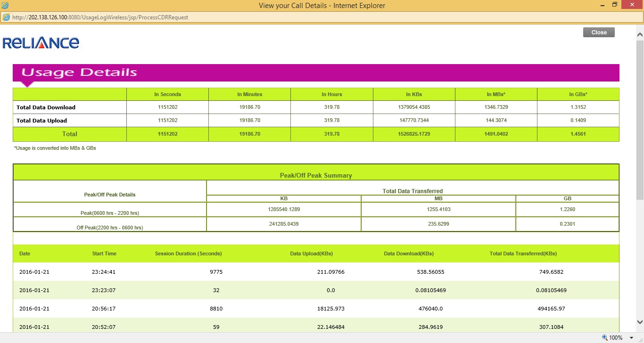Click the gray Close button on page

tap(599, 33)
